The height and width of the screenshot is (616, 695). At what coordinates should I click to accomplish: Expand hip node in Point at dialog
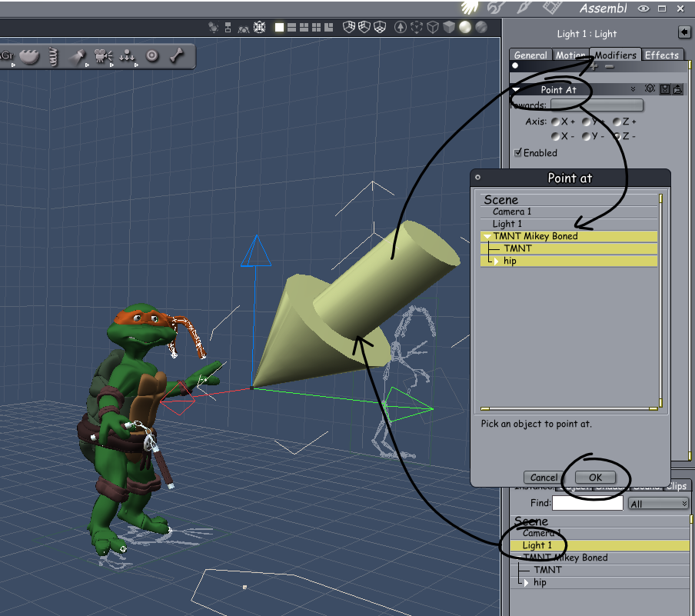(497, 261)
